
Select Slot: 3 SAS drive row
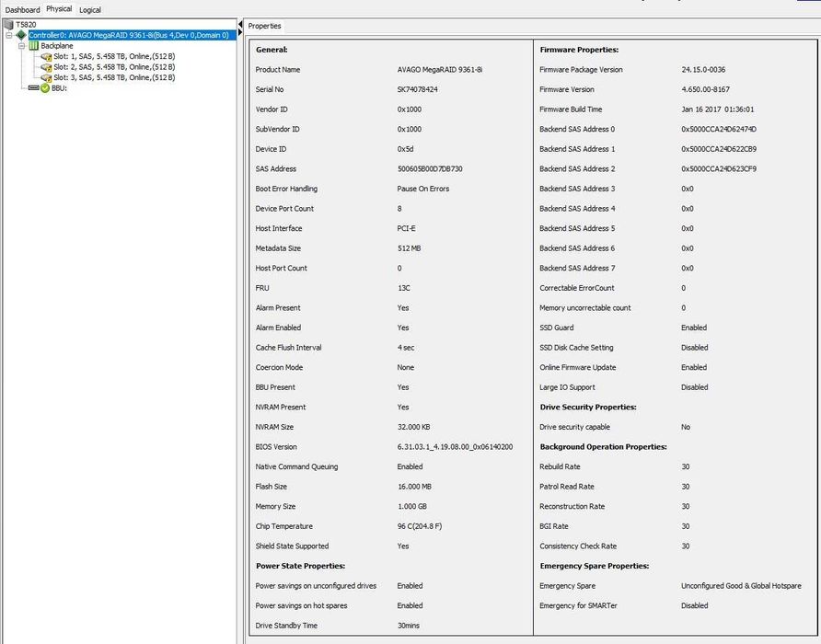coord(114,77)
